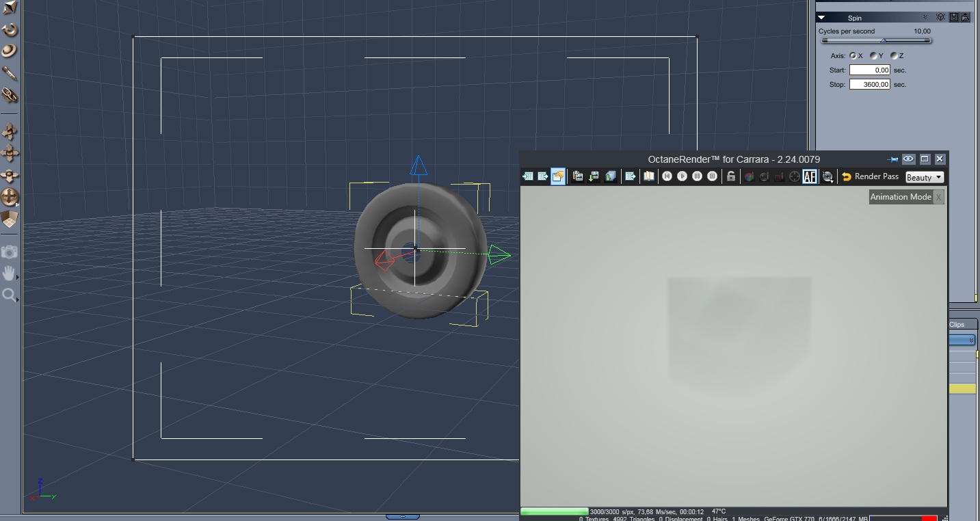Pin the OctaneRender window
The image size is (980, 521).
coord(892,159)
